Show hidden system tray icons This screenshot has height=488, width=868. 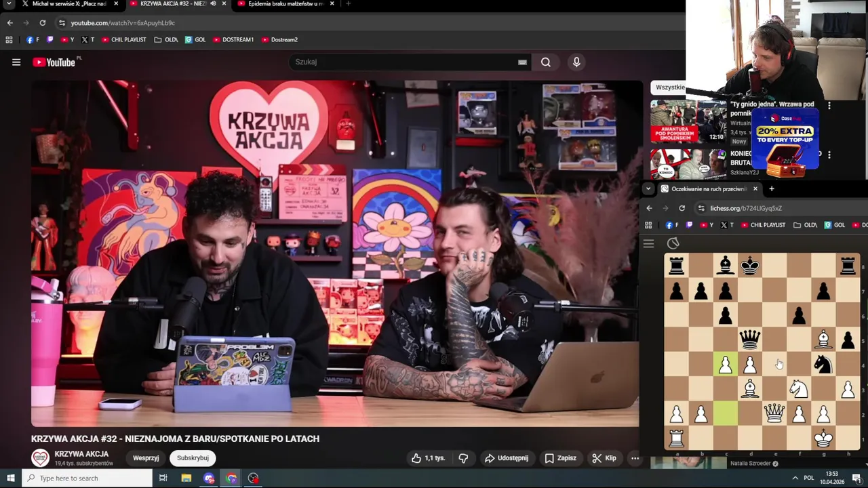[795, 478]
